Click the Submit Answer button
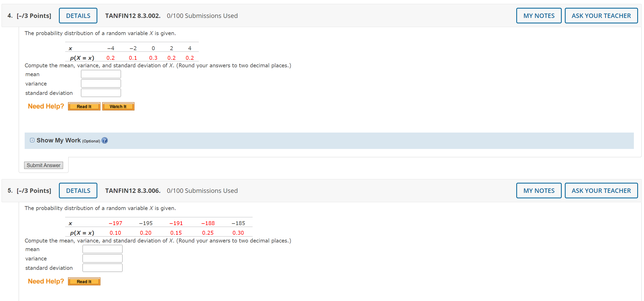The image size is (644, 301). tap(44, 165)
